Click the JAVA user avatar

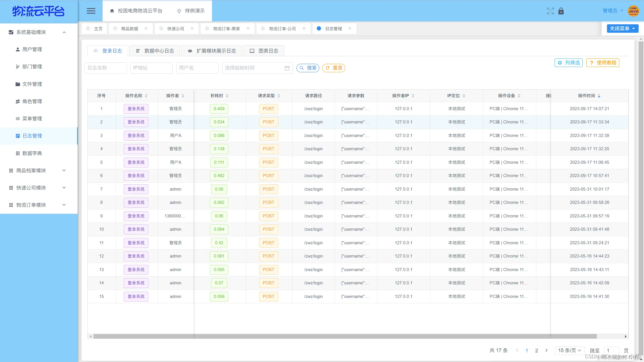(633, 11)
